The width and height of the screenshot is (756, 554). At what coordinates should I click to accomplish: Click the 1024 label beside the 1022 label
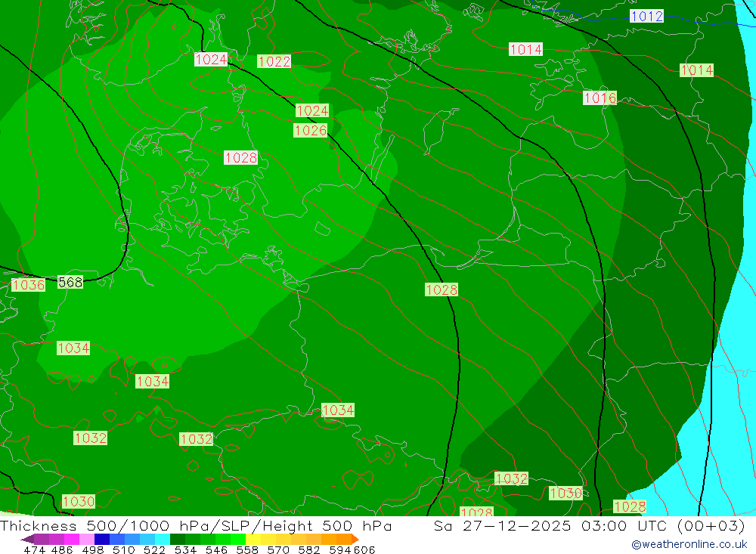211,59
